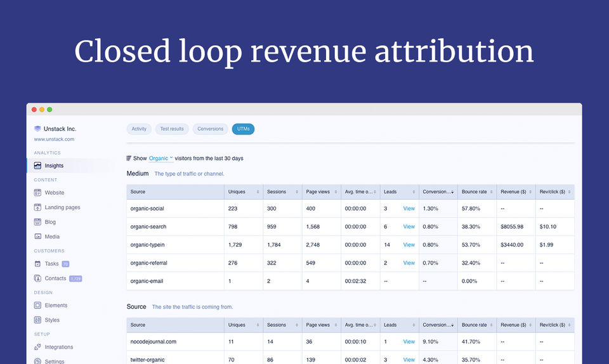Click the Website sidebar icon
This screenshot has width=609, height=364.
point(37,193)
